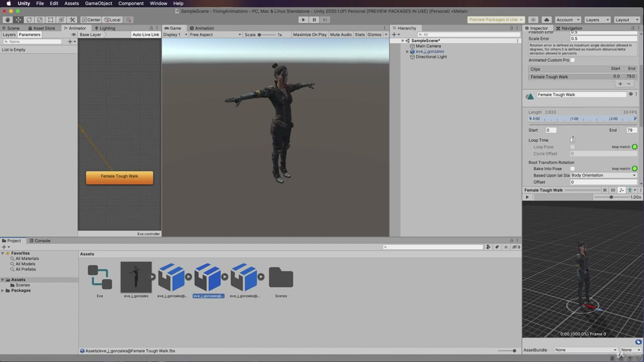Open Unity collaborate sun icon
The width and height of the screenshot is (644, 362).
[x=533, y=20]
